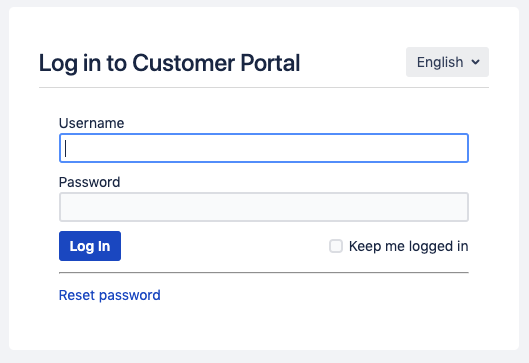Click the blinking caret in Username field
The width and height of the screenshot is (529, 363).
tap(66, 148)
